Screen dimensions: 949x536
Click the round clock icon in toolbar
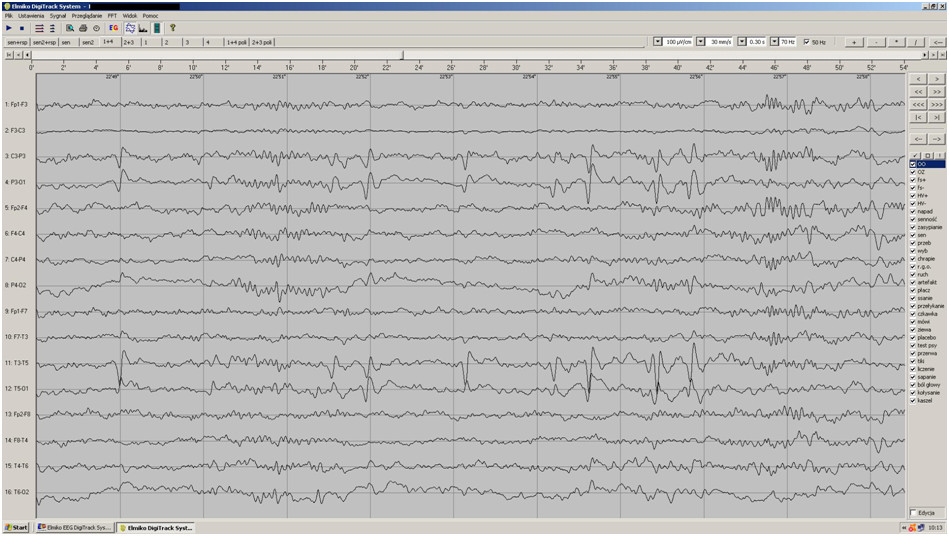click(x=96, y=28)
